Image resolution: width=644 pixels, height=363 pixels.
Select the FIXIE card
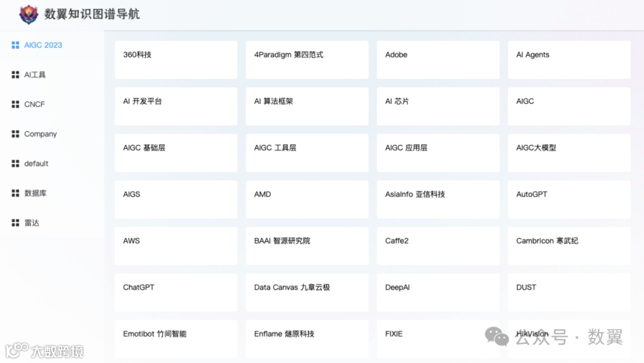[438, 339]
